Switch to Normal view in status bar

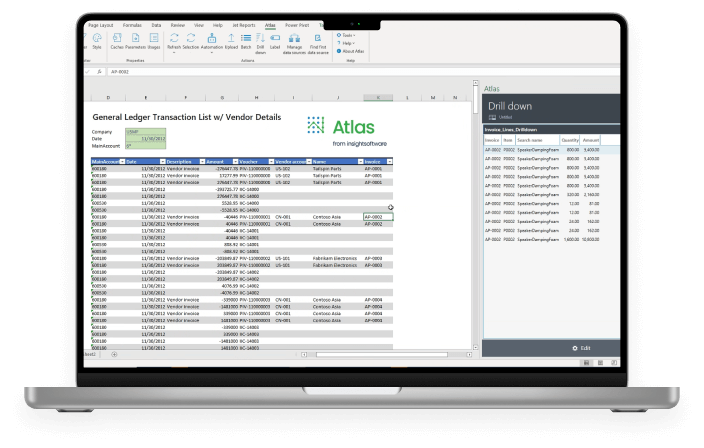586,363
